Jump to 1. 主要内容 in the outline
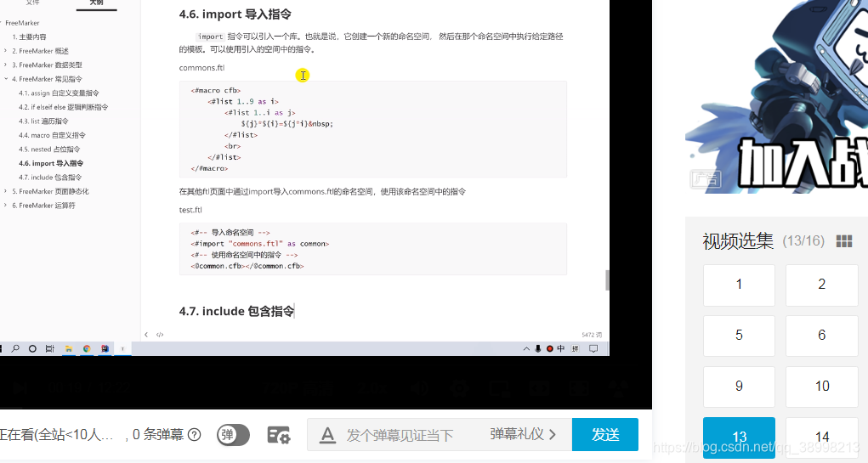 [30, 37]
